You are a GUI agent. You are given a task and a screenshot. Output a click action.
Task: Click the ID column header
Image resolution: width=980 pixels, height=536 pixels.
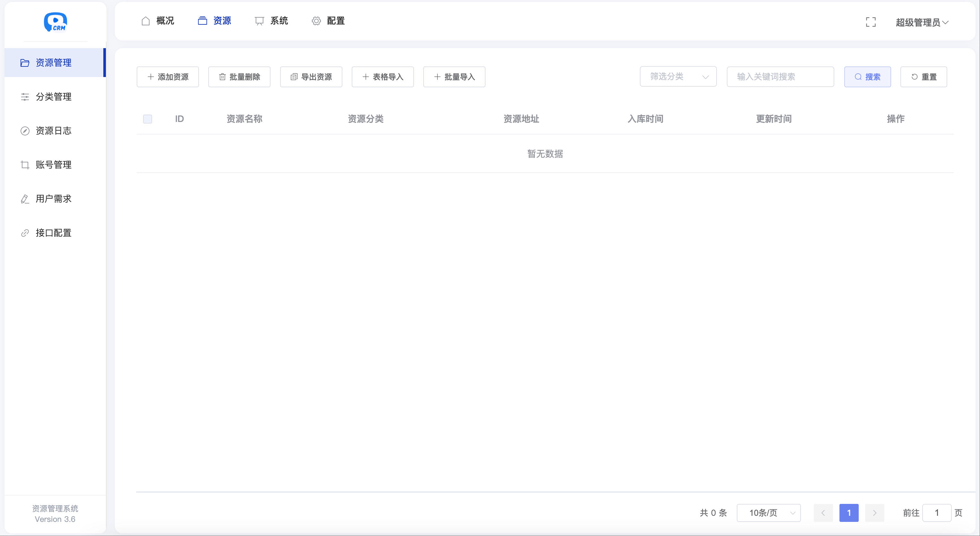coord(180,119)
